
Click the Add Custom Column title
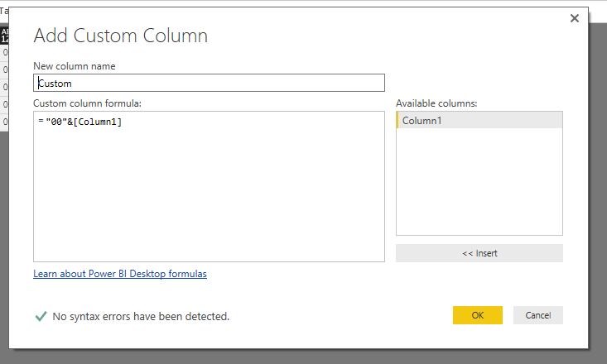point(120,36)
